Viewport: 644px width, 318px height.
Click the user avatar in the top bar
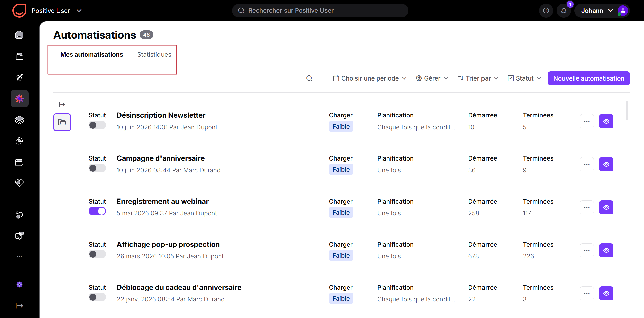click(623, 11)
